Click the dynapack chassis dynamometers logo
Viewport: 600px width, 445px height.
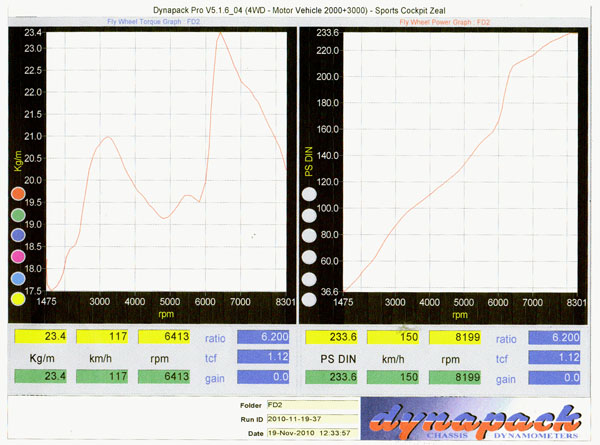(475, 419)
